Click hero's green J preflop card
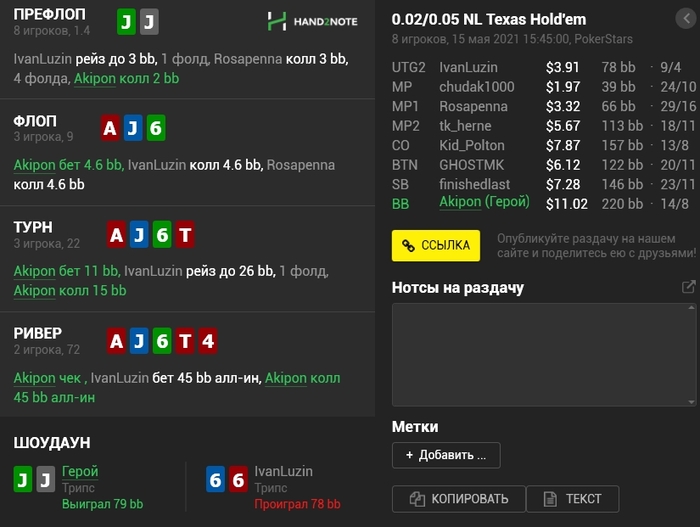The width and height of the screenshot is (700, 527). [x=126, y=21]
